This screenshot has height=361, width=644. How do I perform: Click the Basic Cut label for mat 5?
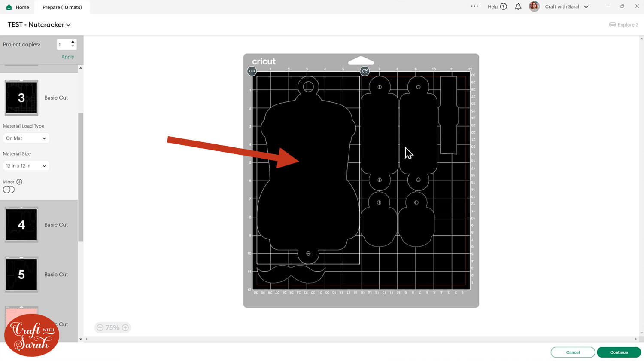point(56,275)
